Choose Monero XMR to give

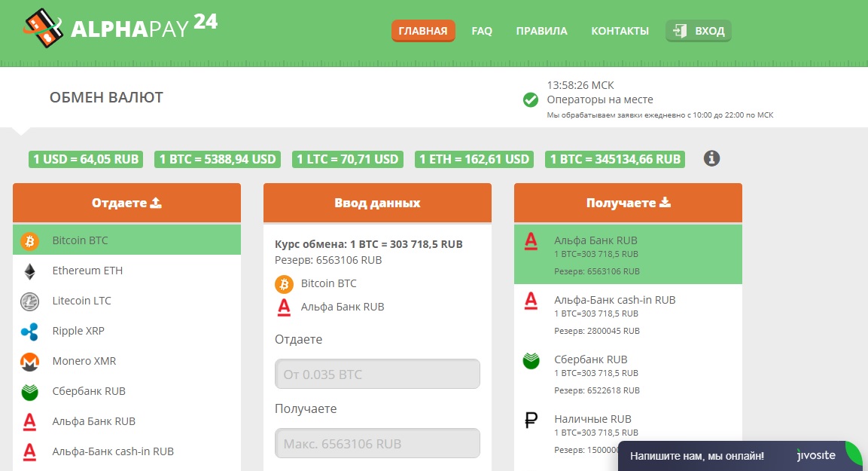[x=126, y=361]
